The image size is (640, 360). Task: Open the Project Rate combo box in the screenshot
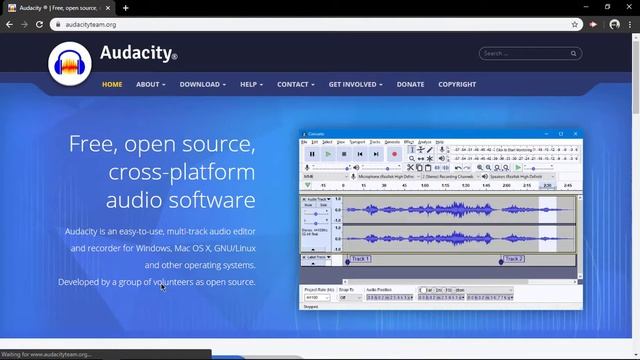317,298
